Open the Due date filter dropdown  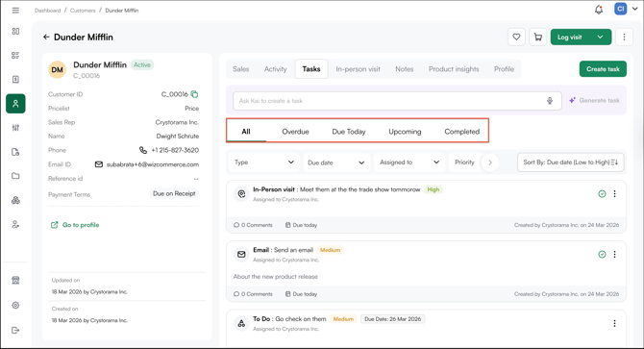pos(336,162)
